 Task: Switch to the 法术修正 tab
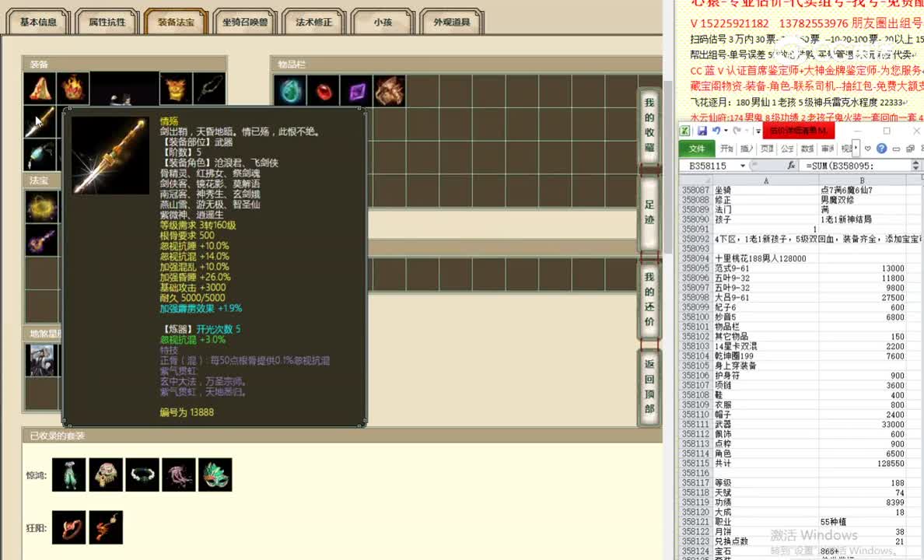point(313,22)
